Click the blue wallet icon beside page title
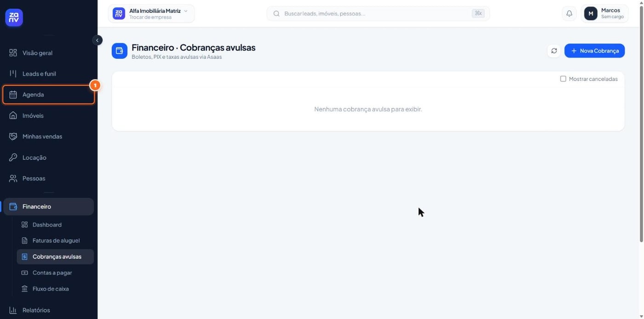 (x=120, y=51)
